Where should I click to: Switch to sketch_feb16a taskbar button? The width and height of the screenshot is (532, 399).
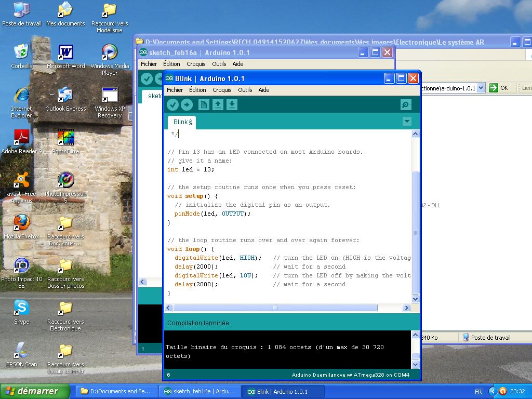point(199,391)
